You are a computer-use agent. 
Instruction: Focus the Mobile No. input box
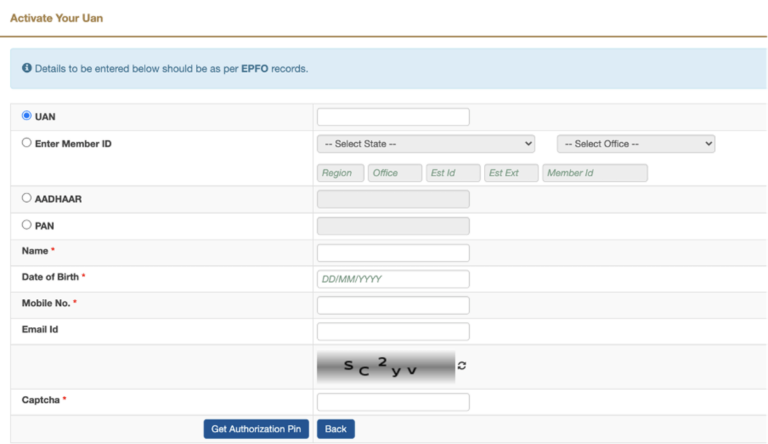tap(393, 305)
